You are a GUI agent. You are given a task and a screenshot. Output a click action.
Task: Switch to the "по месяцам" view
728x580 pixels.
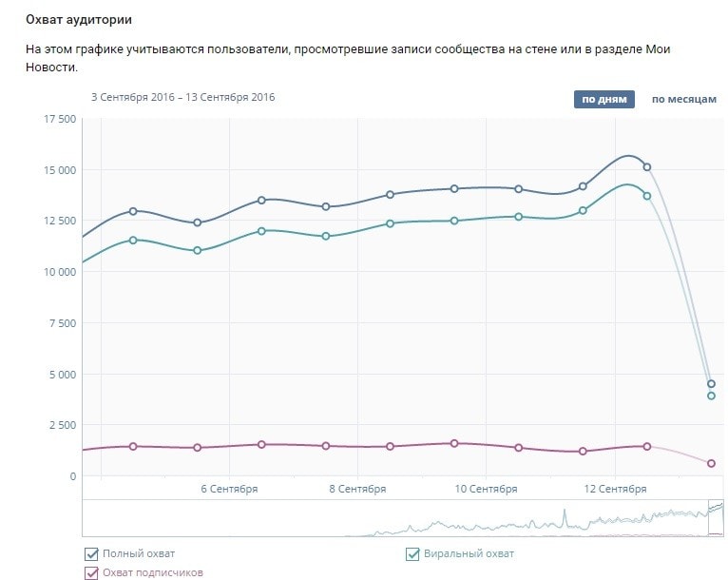coord(683,99)
